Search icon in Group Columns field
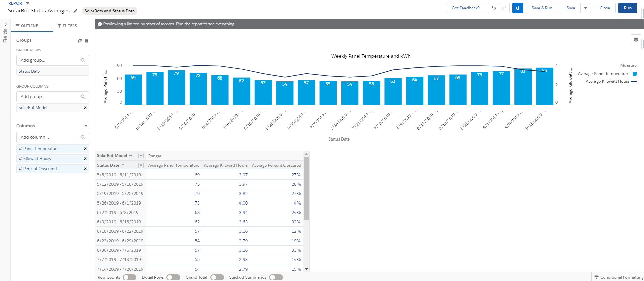The height and width of the screenshot is (281, 644). tap(83, 97)
